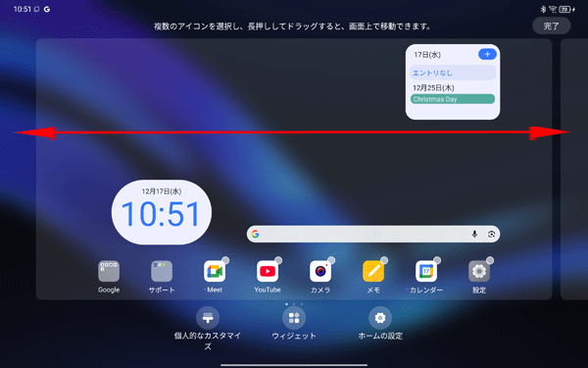Screen dimensions: 588x368
Task: Tap 12月25日(木) date in calendar widget
Action: pos(433,88)
